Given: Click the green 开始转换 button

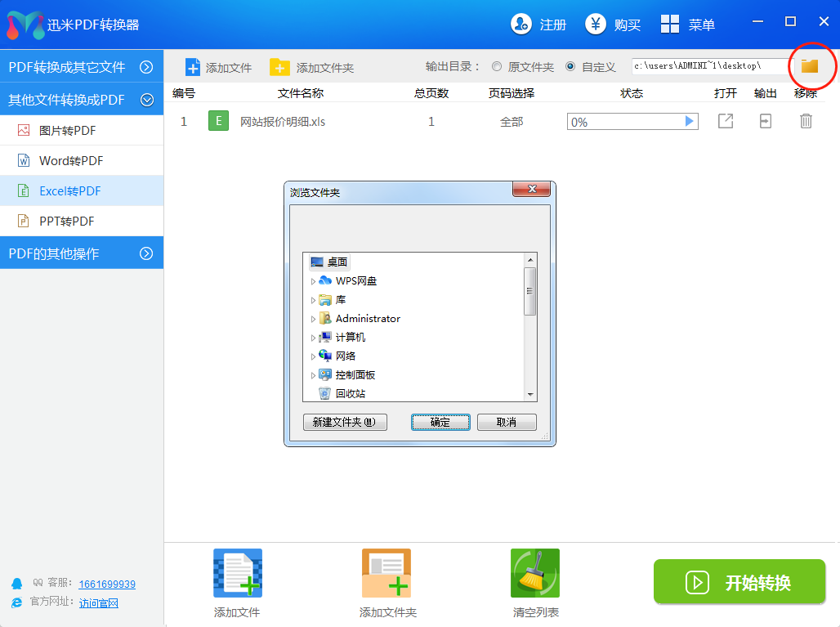Looking at the screenshot, I should point(739,582).
